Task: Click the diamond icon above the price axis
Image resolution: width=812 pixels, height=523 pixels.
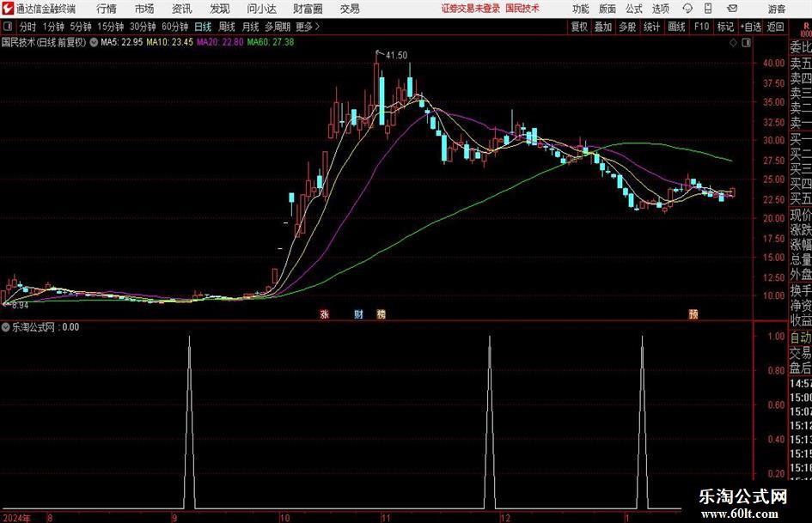Action: 733,43
